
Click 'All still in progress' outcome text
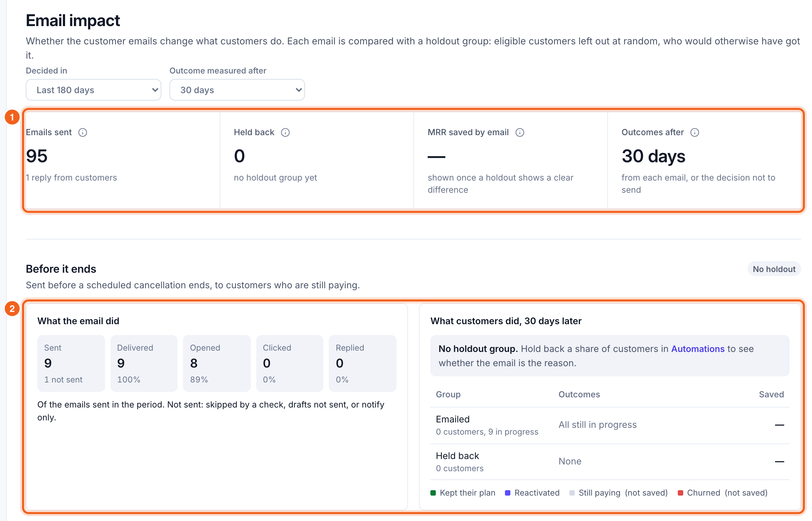click(597, 425)
